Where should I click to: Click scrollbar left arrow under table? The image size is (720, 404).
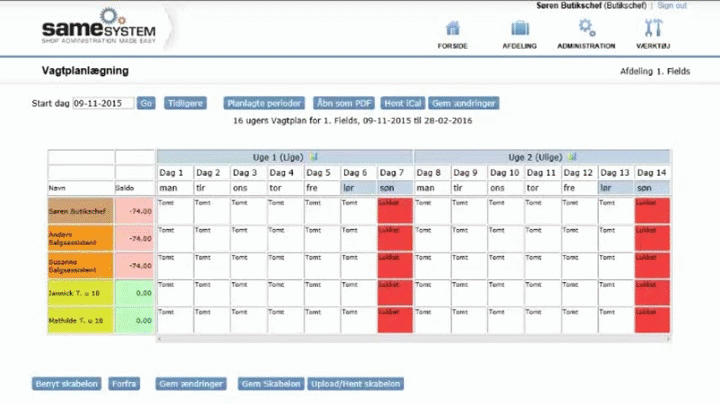click(160, 339)
